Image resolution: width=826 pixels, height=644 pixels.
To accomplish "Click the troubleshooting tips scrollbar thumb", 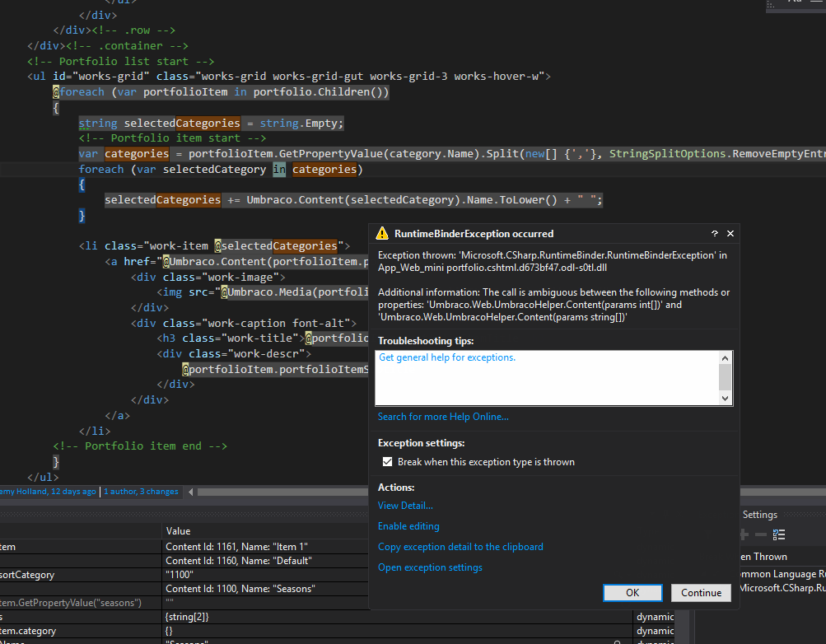I will (x=725, y=377).
